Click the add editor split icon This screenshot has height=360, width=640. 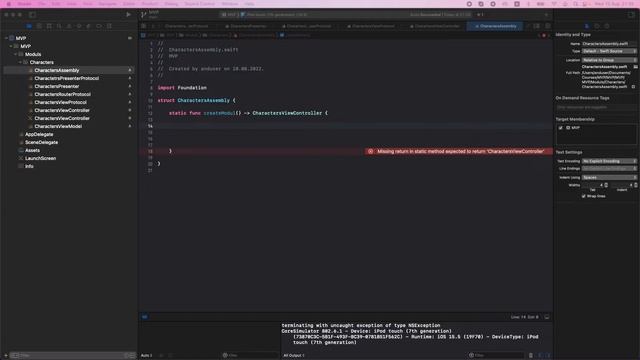548,26
